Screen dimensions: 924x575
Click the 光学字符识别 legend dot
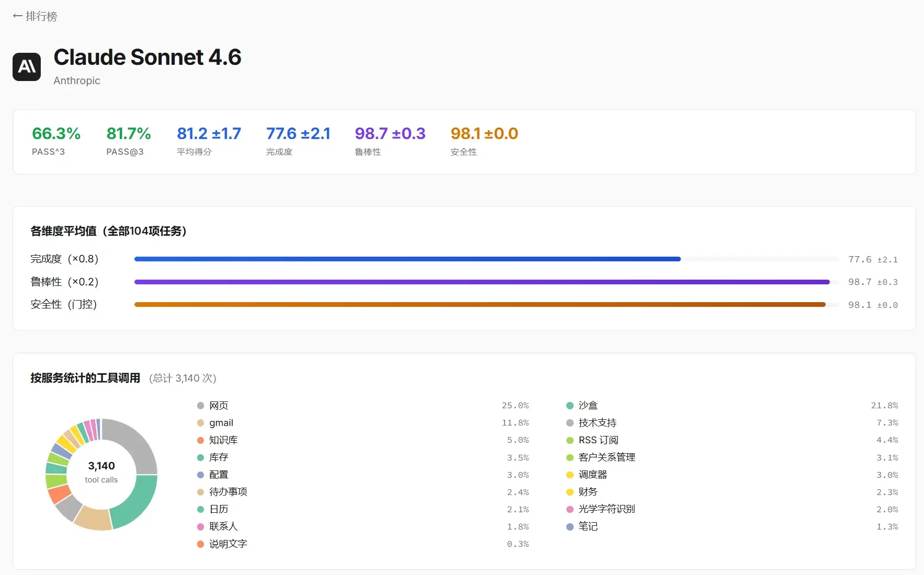click(x=570, y=509)
